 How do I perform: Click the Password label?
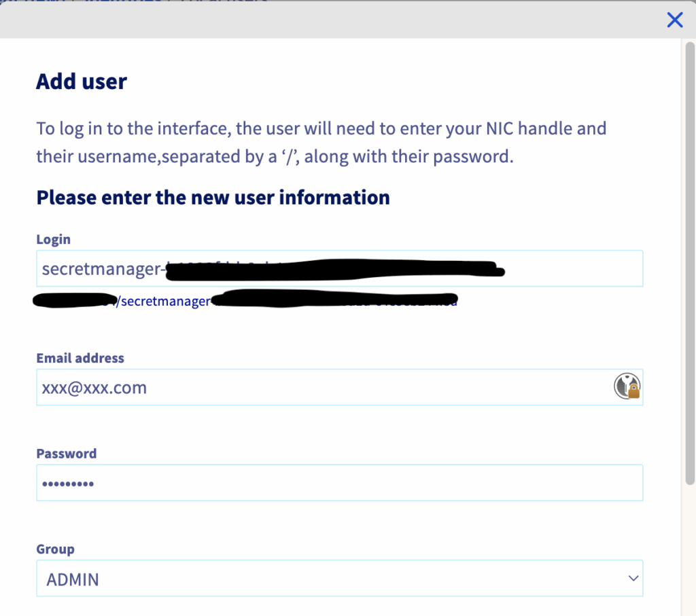67,453
